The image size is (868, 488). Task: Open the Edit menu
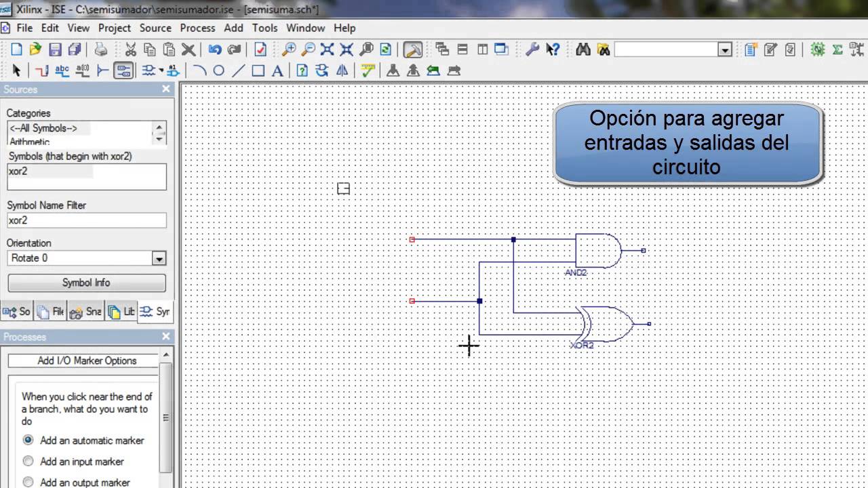click(50, 28)
